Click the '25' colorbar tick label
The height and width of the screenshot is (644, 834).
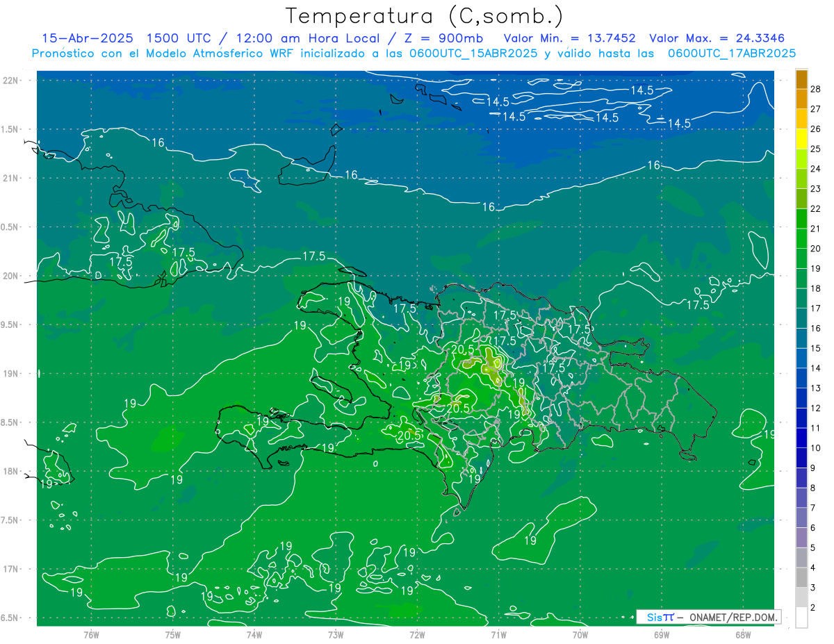(816, 149)
